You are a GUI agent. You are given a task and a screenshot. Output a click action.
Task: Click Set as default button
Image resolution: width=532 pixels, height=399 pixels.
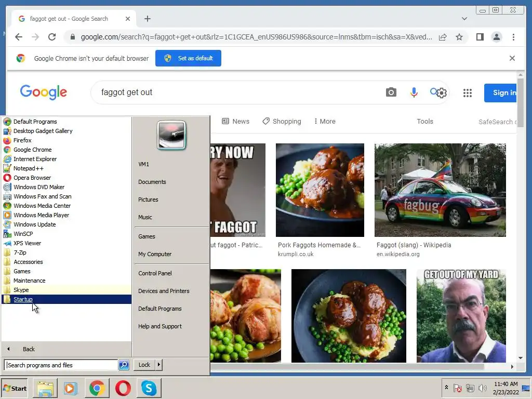188,58
